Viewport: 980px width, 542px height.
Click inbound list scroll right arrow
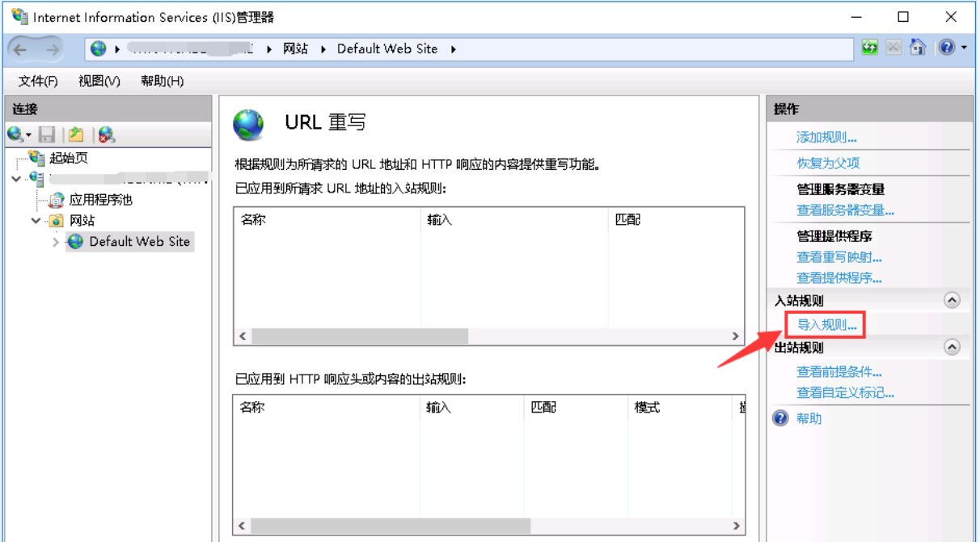coord(735,336)
